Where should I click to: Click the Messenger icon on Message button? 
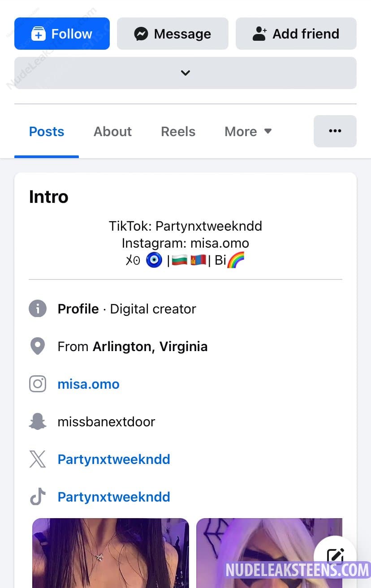(141, 34)
